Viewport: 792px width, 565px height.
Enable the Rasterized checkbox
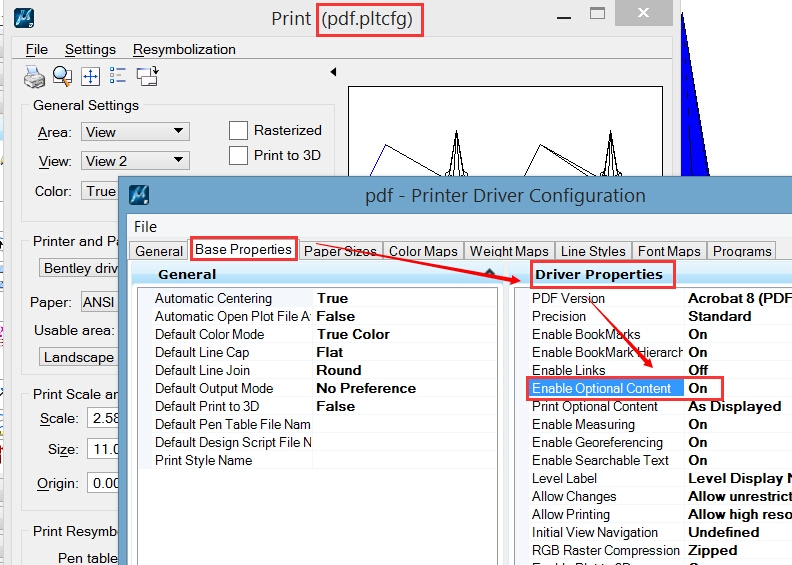pos(238,130)
